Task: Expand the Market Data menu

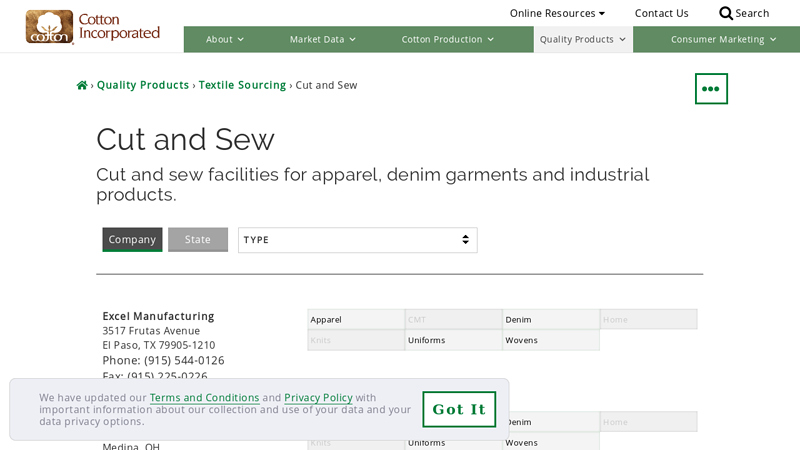Action: point(322,39)
